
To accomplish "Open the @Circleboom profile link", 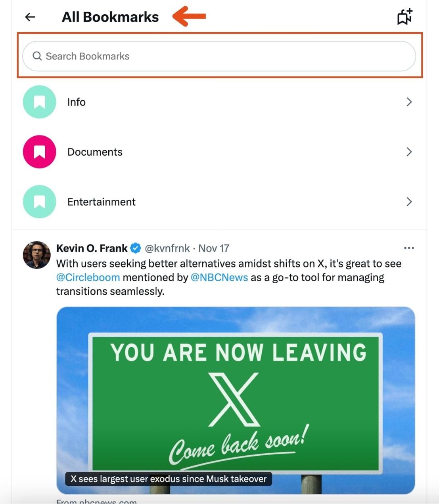I will click(88, 277).
